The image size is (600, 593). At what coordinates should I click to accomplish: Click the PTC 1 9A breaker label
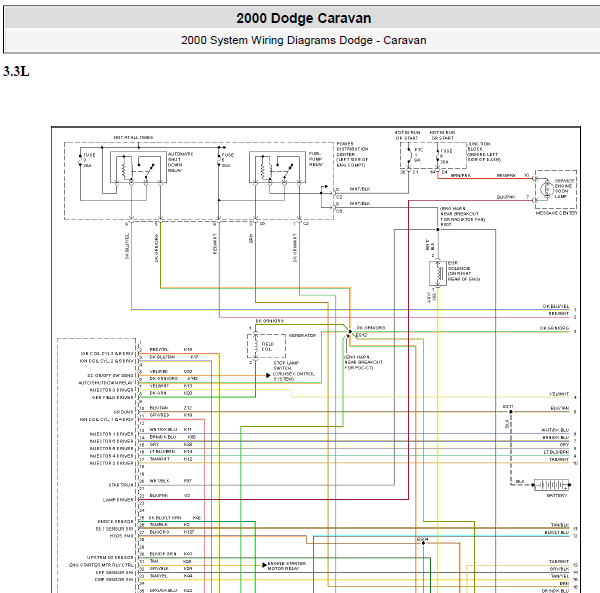418,155
